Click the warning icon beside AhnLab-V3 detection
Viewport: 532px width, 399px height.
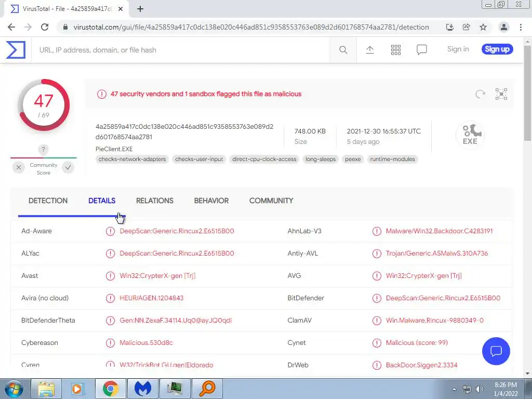click(x=377, y=231)
